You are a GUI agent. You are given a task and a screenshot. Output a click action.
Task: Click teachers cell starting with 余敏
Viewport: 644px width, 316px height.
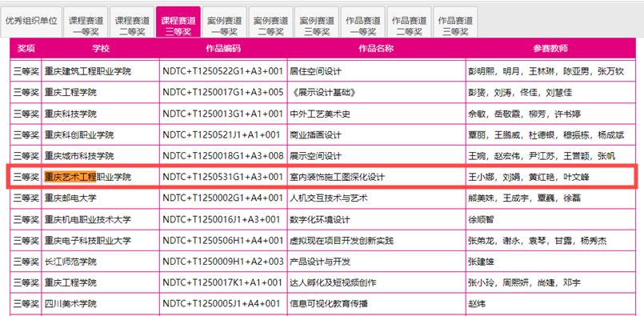tap(550, 114)
